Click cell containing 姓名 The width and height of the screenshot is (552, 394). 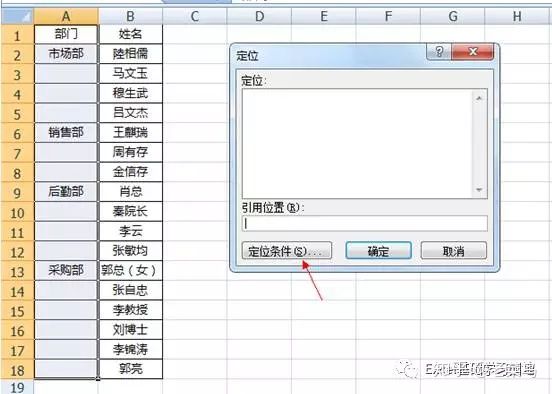(131, 34)
